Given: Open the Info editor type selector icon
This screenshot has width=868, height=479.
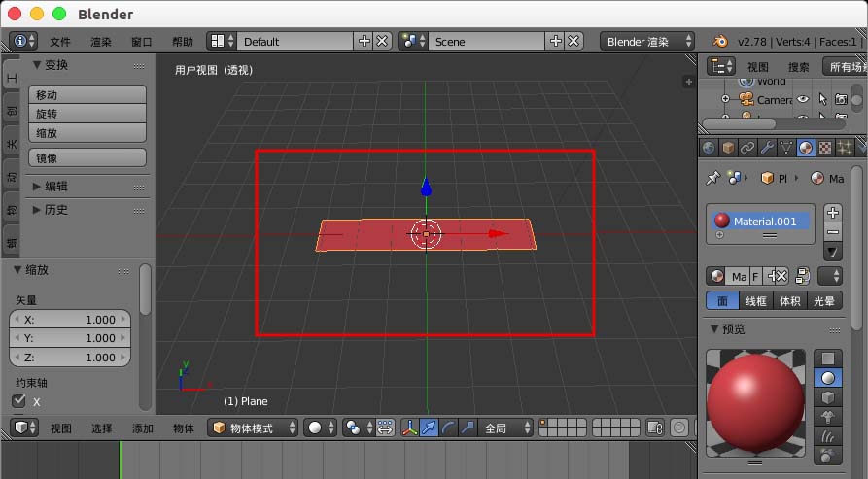Looking at the screenshot, I should click(x=22, y=41).
